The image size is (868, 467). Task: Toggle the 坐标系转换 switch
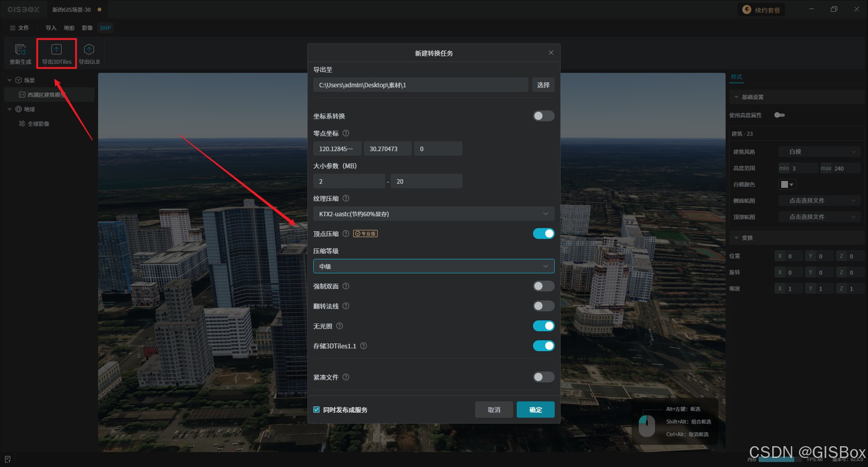[543, 116]
